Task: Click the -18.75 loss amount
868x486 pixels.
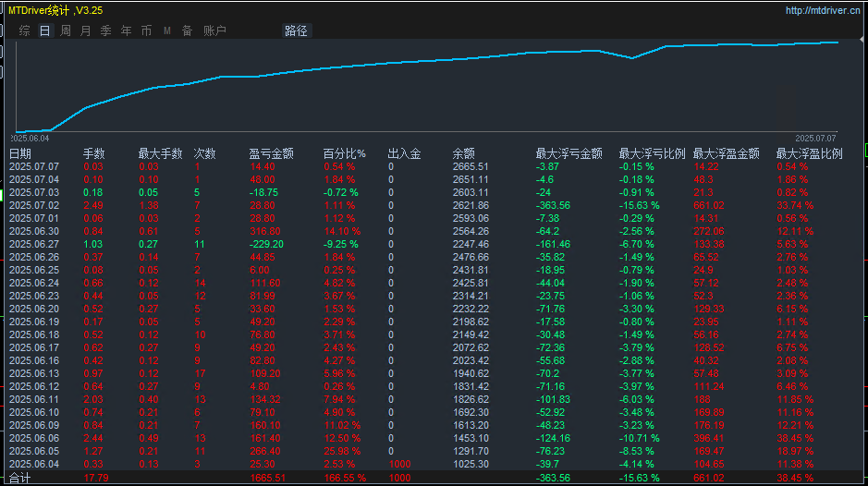Action: pyautogui.click(x=263, y=192)
